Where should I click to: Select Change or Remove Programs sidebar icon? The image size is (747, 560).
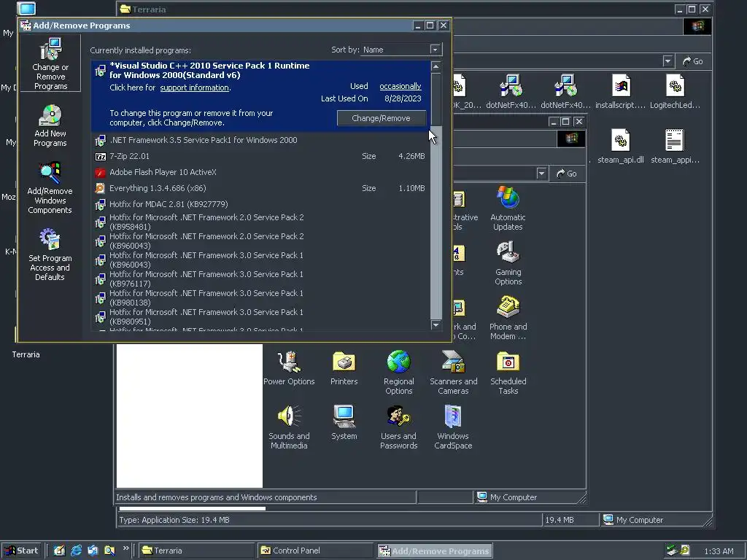coord(50,64)
